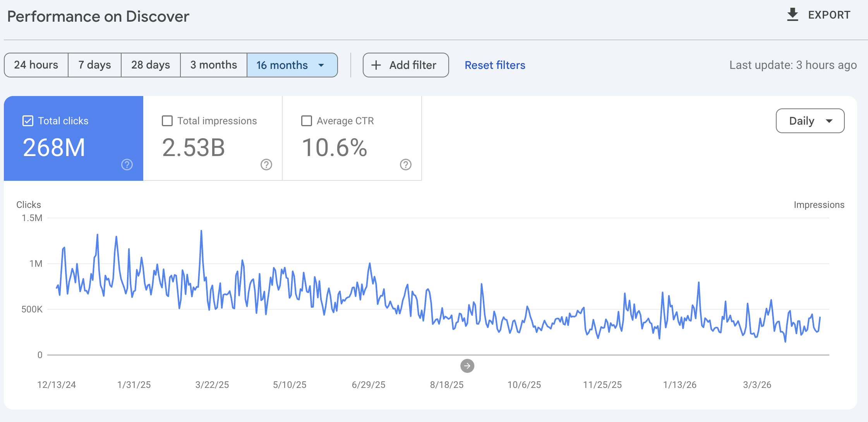Click the Average CTR help icon
Screen dimensions: 868x422
tap(405, 165)
